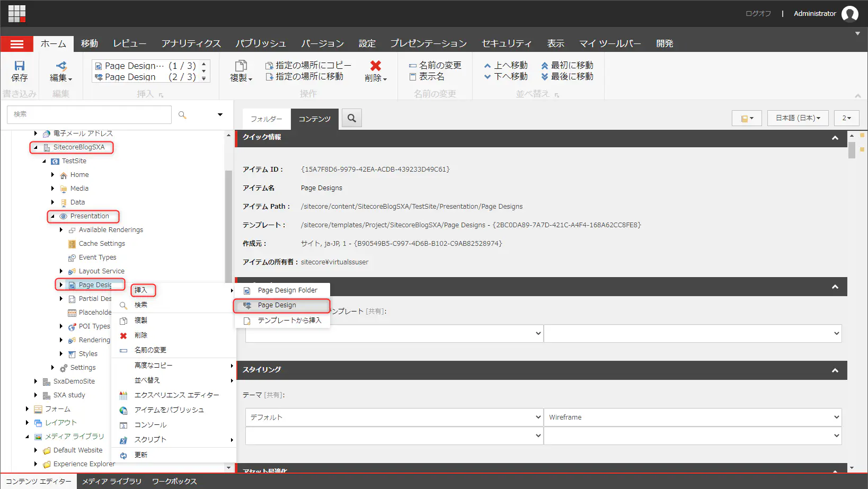Click the Administrator profile avatar
868x489 pixels.
pyautogui.click(x=850, y=14)
